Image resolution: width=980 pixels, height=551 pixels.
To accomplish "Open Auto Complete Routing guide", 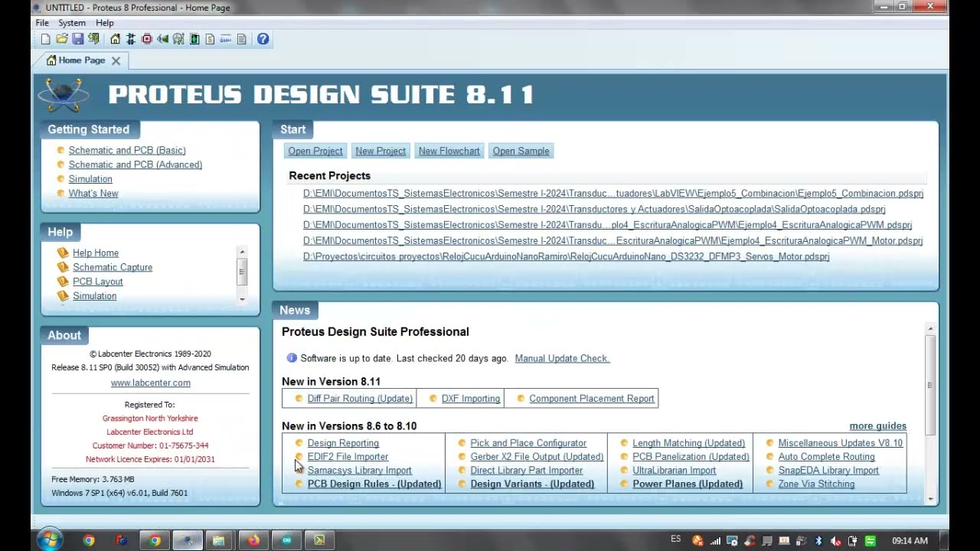I will point(826,457).
